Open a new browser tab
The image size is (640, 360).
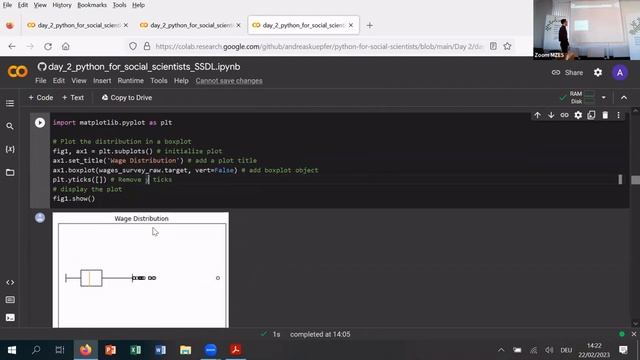[369, 25]
